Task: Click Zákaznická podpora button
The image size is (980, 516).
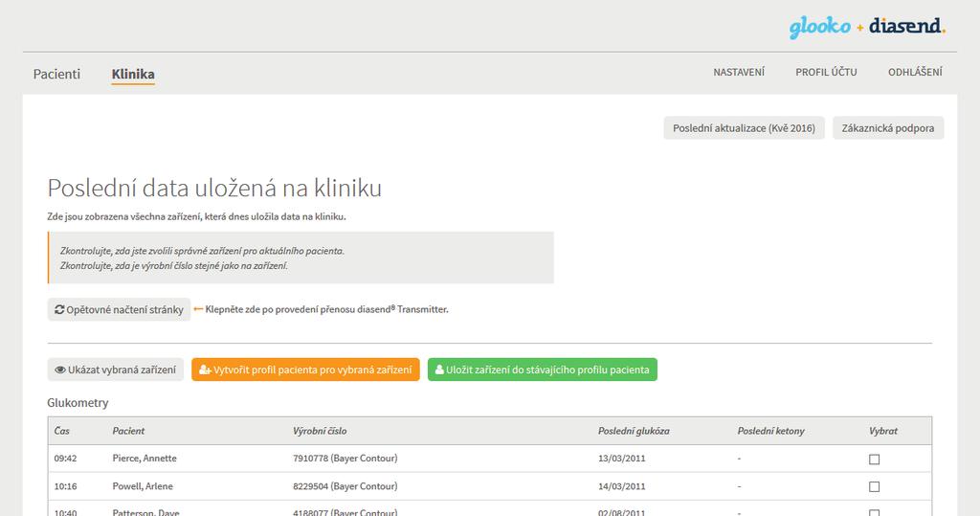Action: pos(888,128)
